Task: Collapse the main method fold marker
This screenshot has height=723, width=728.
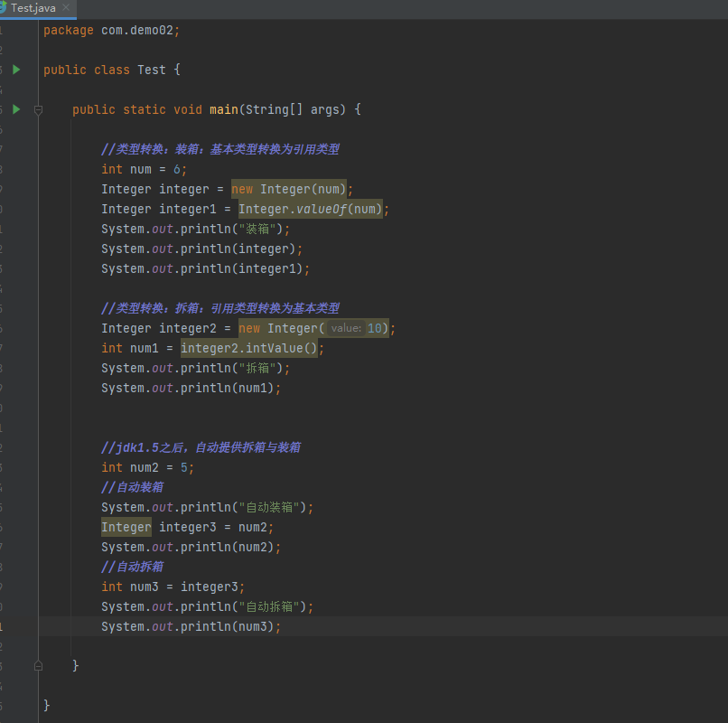Action: 38,109
